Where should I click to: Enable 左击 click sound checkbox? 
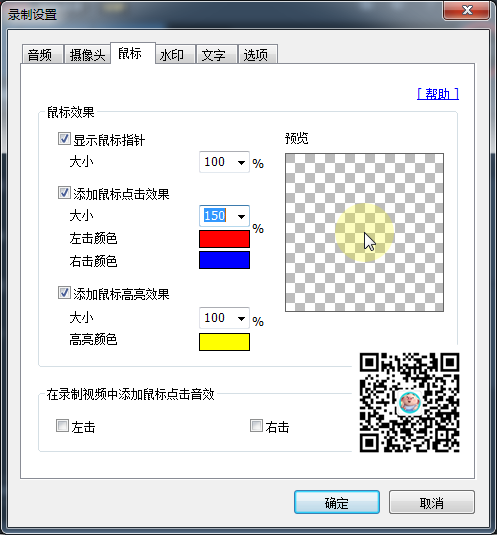pos(62,426)
